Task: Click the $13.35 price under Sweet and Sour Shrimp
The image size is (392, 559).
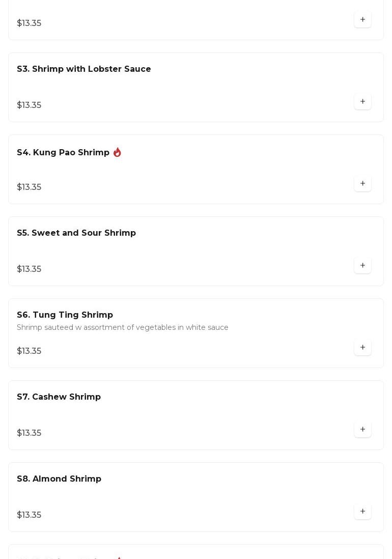Action: point(29,269)
